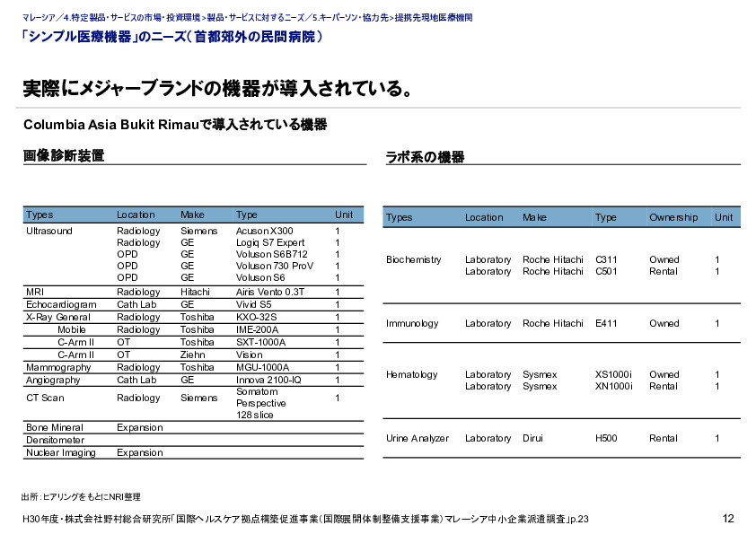
Task: Select the Mobile row label
Action: (71, 329)
